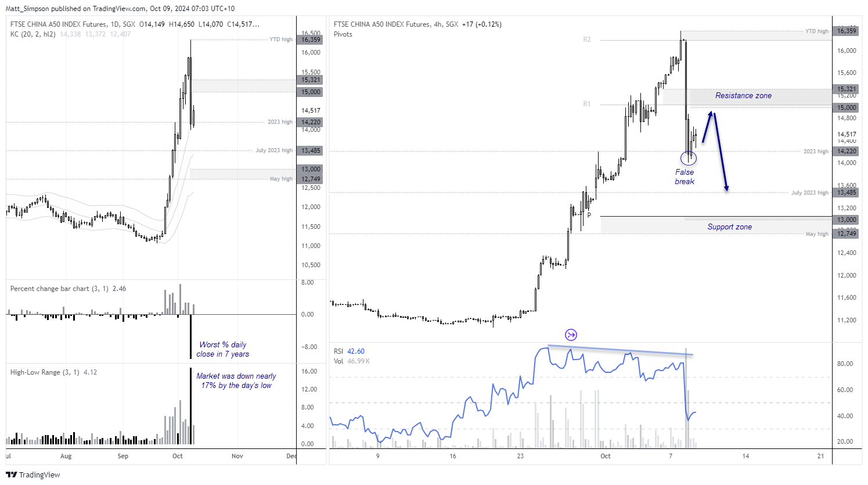The height and width of the screenshot is (485, 868).
Task: Click the 14 date label on the 4h time axis
Action: (x=745, y=456)
